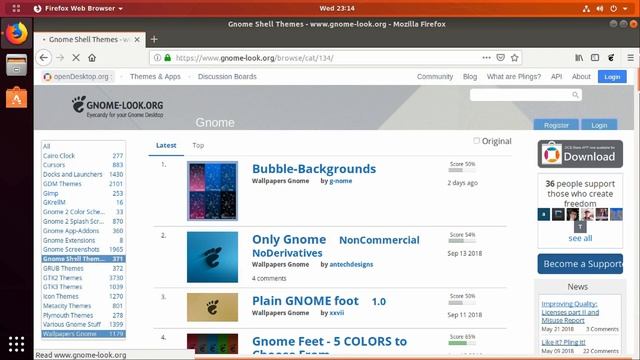Open the Files app in dock
This screenshot has height=360, width=640.
(16, 65)
